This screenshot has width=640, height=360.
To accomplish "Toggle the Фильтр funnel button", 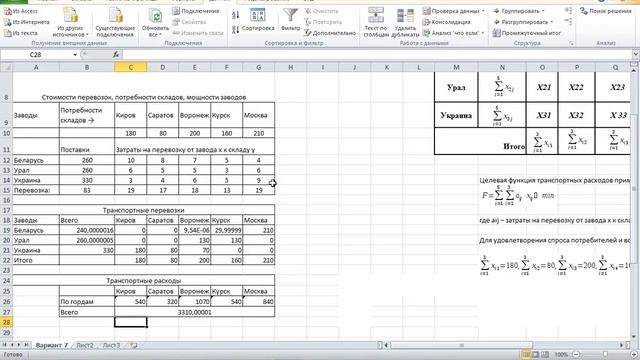I will [290, 20].
